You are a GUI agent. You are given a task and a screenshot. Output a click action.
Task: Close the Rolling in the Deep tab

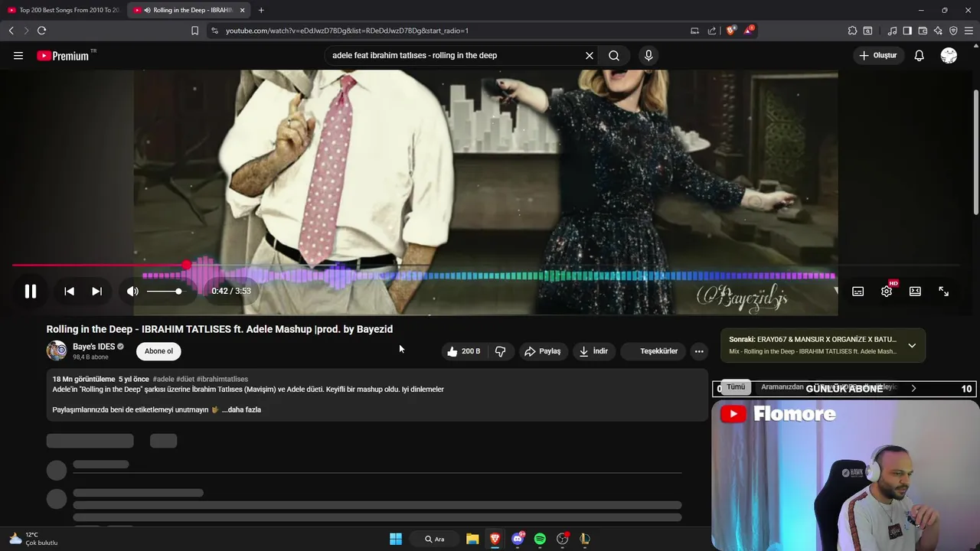243,10
